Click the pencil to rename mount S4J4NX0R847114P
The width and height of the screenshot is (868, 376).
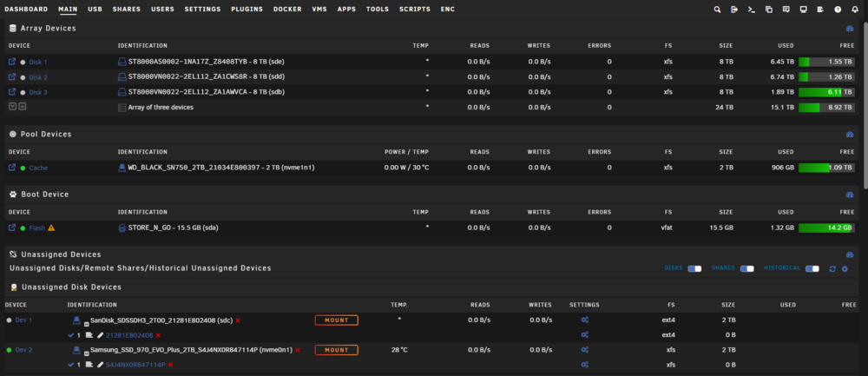[100, 365]
